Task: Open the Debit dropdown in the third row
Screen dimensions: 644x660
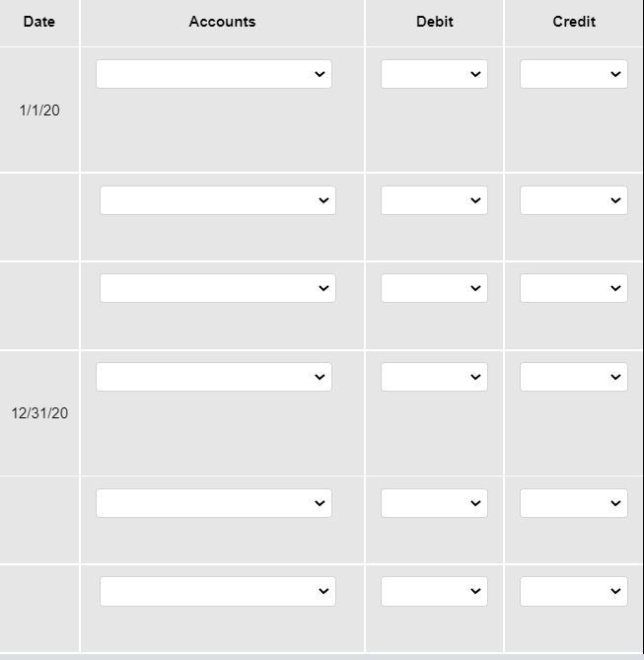Action: (434, 288)
